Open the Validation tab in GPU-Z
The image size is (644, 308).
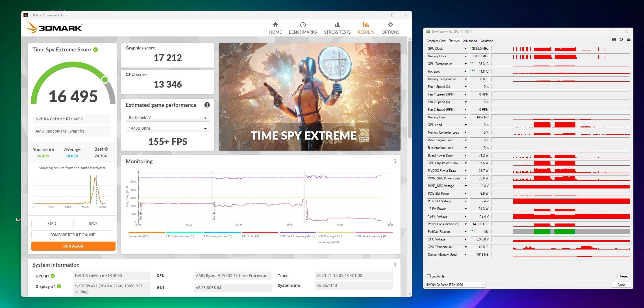[487, 41]
